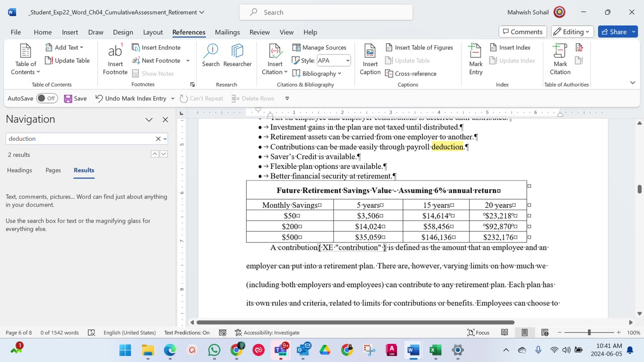The width and height of the screenshot is (644, 362).
Task: Click the Comments button
Action: tap(522, 32)
